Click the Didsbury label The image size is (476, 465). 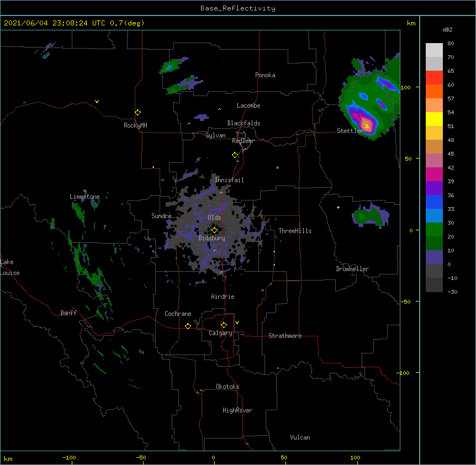click(x=212, y=238)
